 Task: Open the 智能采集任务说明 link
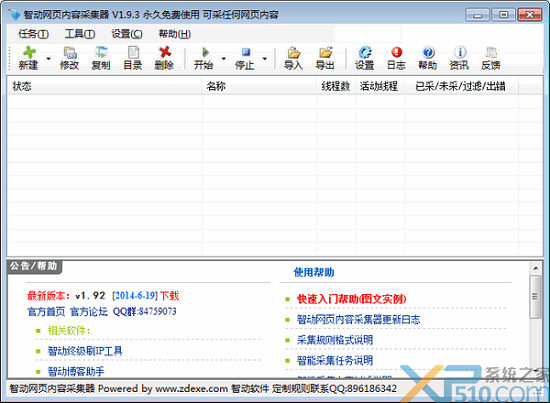point(335,360)
